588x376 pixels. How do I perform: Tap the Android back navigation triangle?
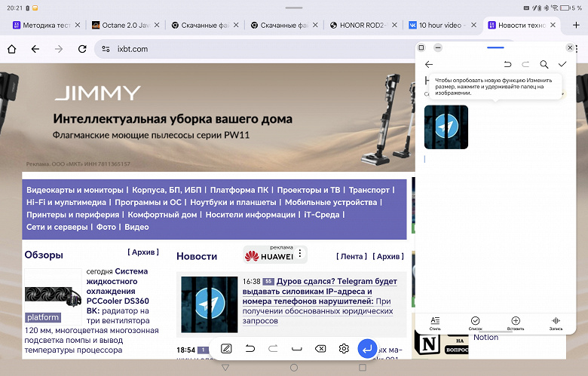[x=225, y=368]
